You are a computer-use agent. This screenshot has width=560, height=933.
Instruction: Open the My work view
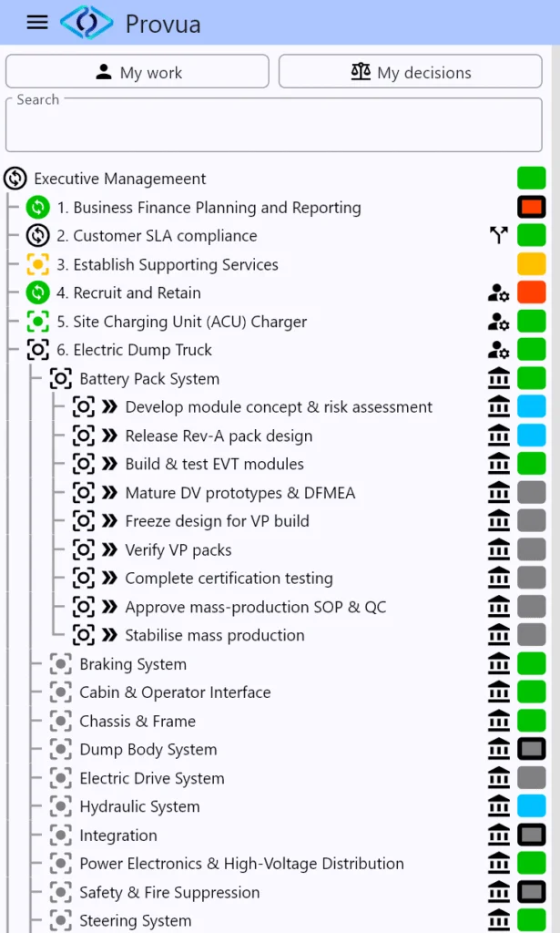pyautogui.click(x=137, y=72)
